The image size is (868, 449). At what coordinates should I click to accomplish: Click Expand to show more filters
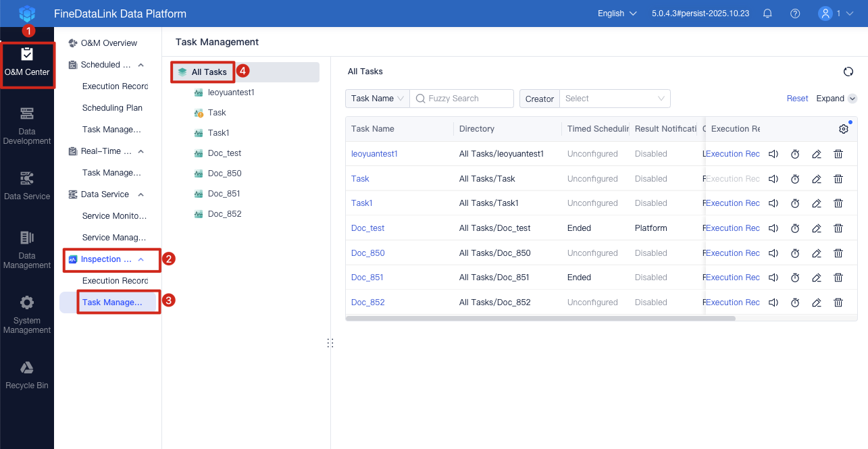point(836,99)
